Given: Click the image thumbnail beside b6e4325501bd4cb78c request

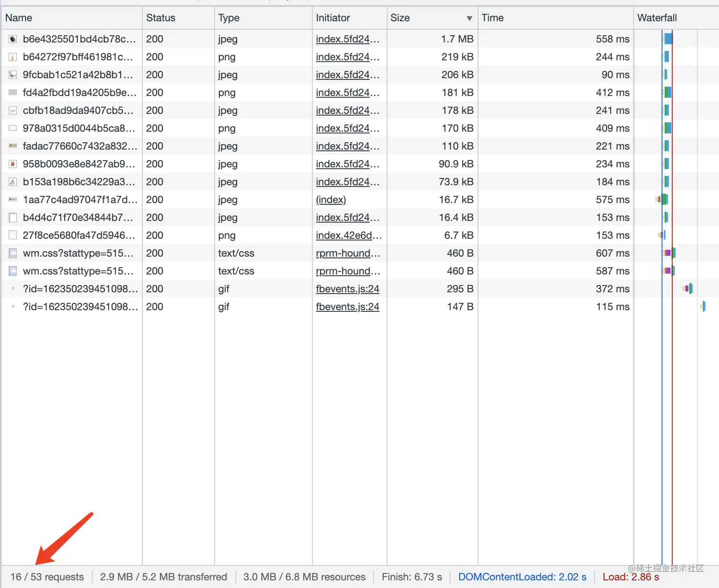Looking at the screenshot, I should (13, 39).
